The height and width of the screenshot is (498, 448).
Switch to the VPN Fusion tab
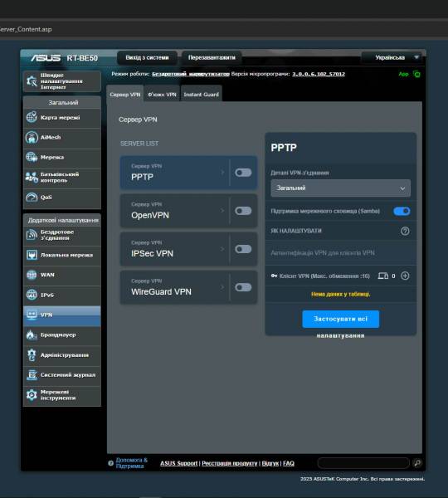(162, 95)
